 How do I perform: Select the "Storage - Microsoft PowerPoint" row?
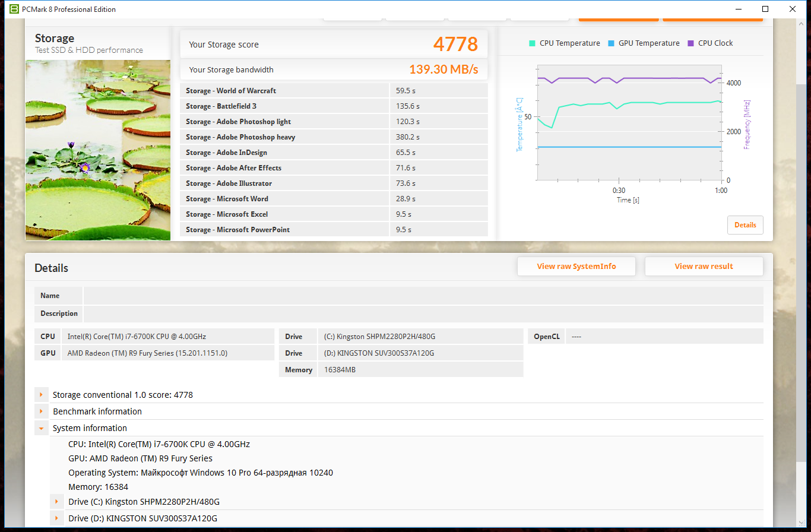click(334, 230)
